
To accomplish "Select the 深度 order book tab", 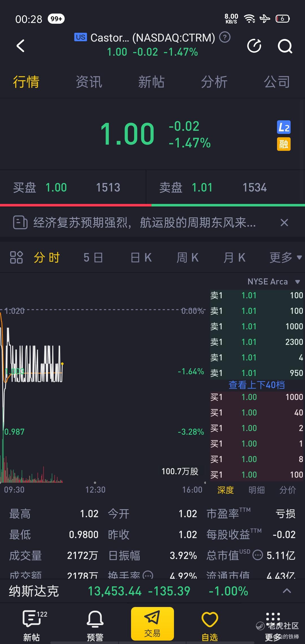I will tap(225, 490).
